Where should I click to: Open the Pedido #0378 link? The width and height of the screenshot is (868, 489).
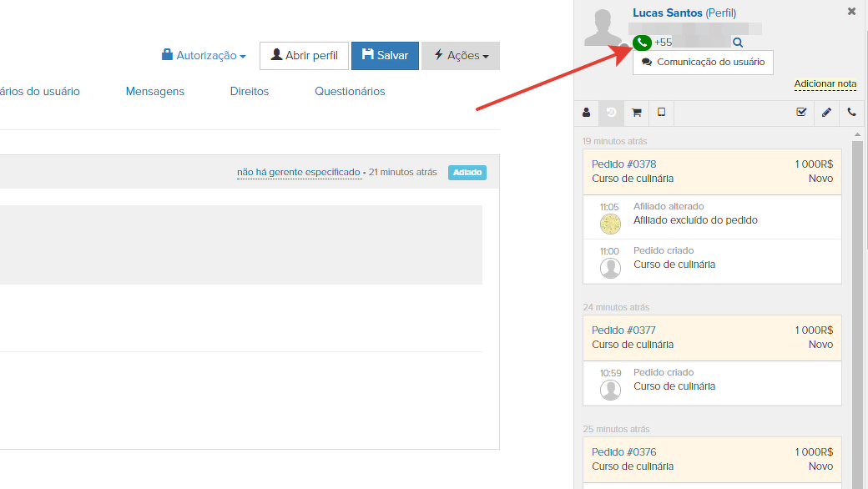coord(623,164)
